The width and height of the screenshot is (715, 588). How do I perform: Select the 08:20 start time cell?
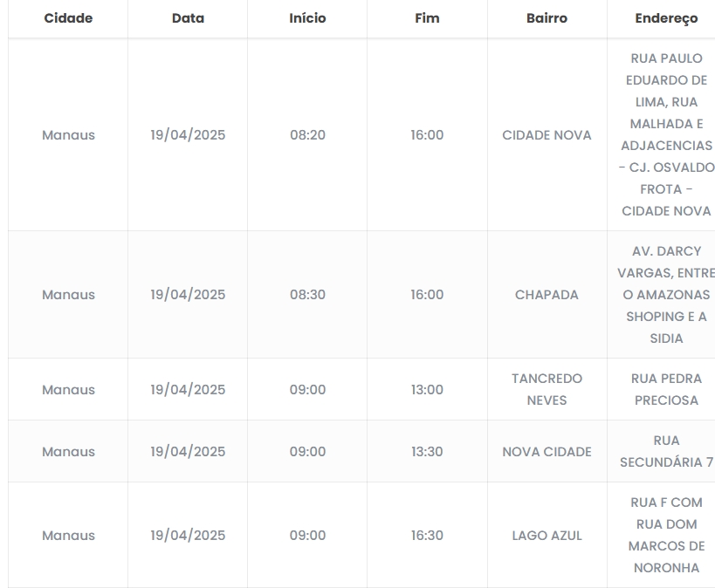pos(307,135)
